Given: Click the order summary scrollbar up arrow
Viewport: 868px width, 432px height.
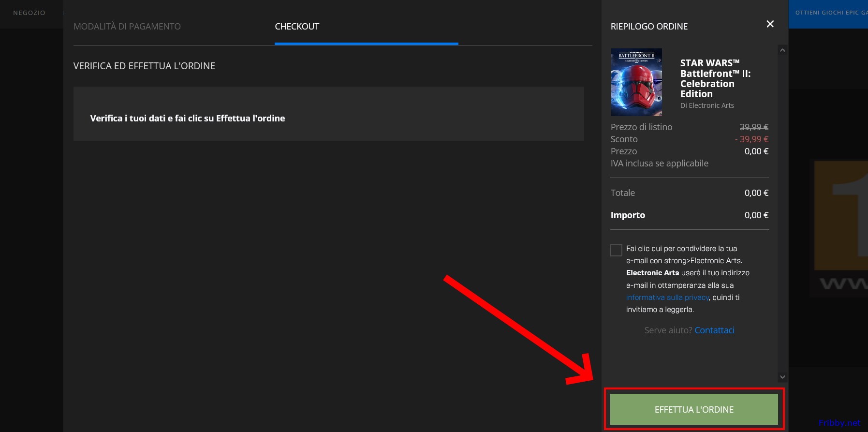Looking at the screenshot, I should [782, 50].
